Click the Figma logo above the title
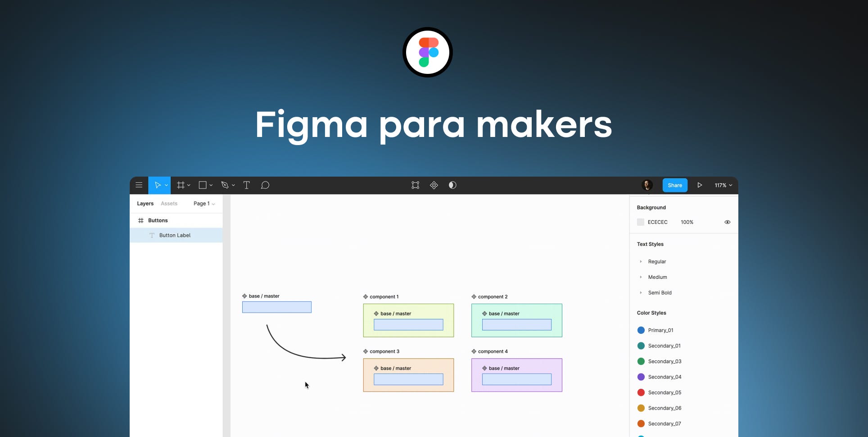This screenshot has width=868, height=437. (x=428, y=52)
